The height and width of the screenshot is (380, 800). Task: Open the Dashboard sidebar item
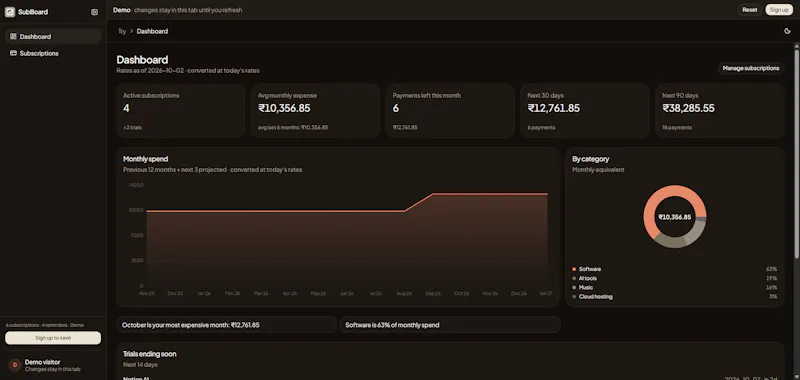pyautogui.click(x=53, y=36)
